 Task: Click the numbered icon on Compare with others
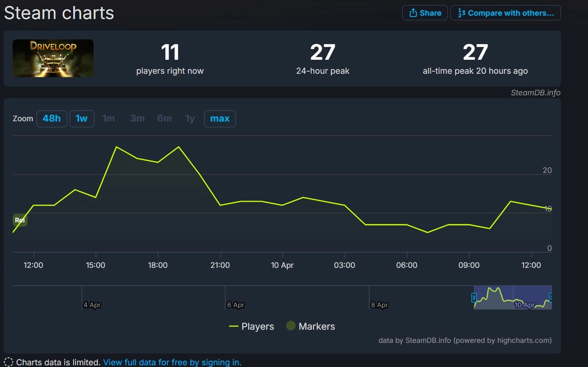coord(461,13)
